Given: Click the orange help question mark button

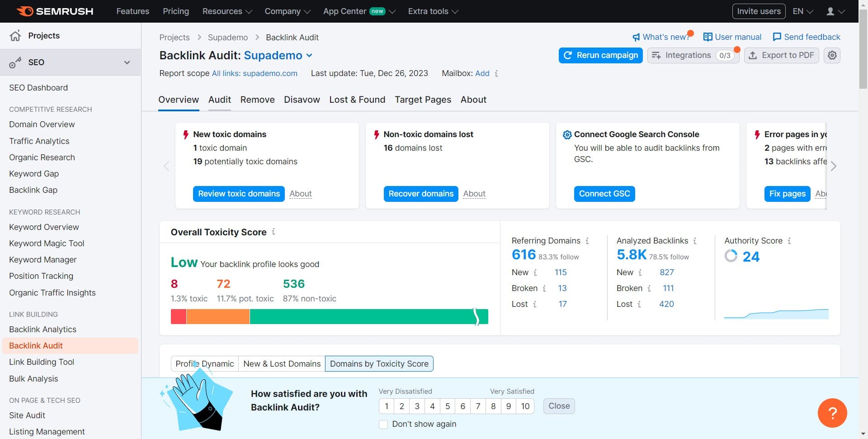Looking at the screenshot, I should [x=832, y=413].
